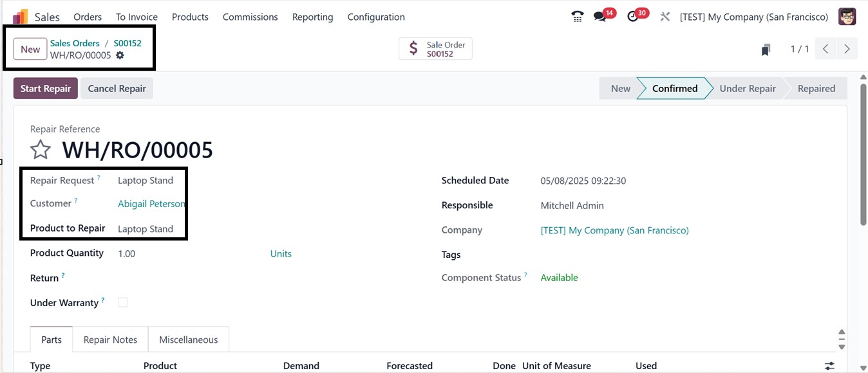Go to the previous record arrow
The image size is (868, 373).
pyautogui.click(x=826, y=49)
